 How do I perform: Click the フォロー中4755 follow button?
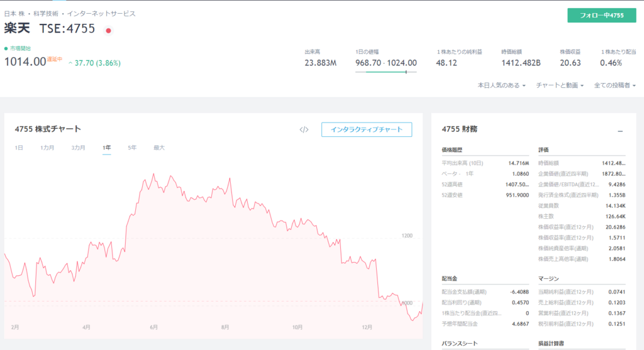coord(602,15)
